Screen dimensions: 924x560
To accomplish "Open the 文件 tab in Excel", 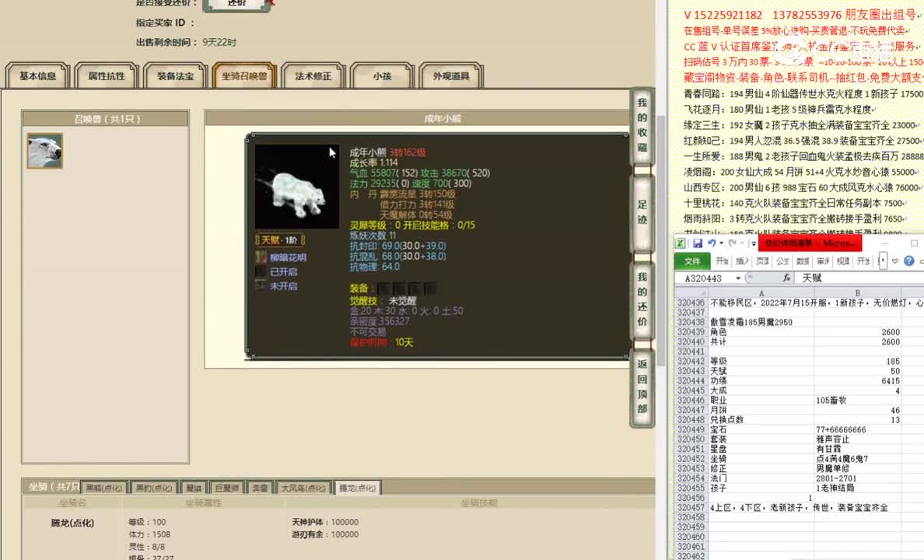I will (x=694, y=261).
